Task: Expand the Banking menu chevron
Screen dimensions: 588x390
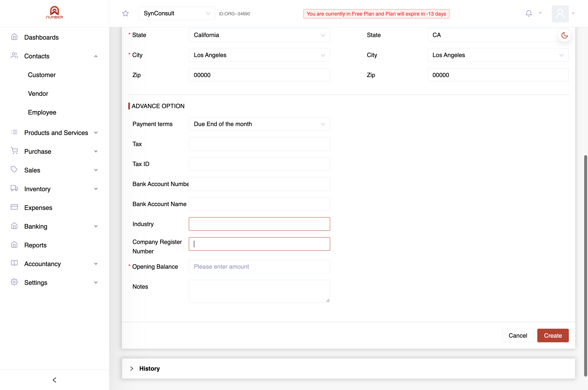Action: point(96,227)
